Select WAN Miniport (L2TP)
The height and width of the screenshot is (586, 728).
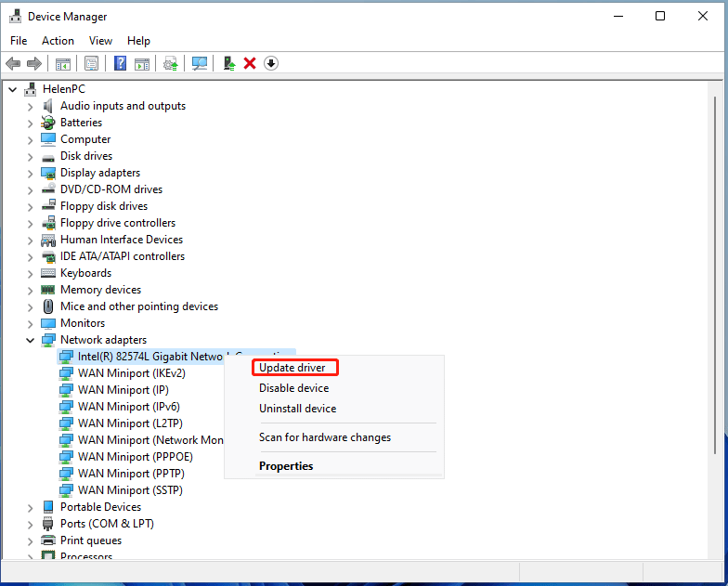point(130,423)
